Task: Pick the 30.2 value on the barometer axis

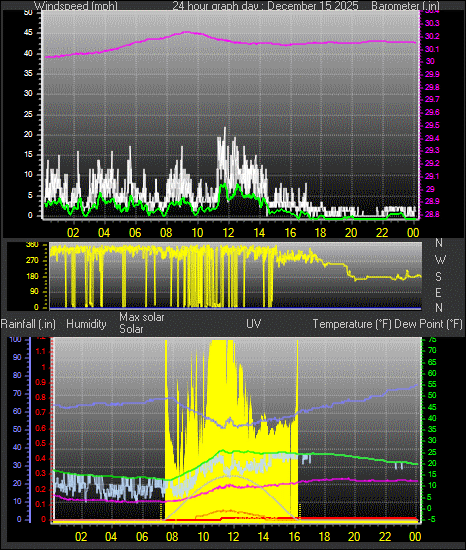Action: 432,36
